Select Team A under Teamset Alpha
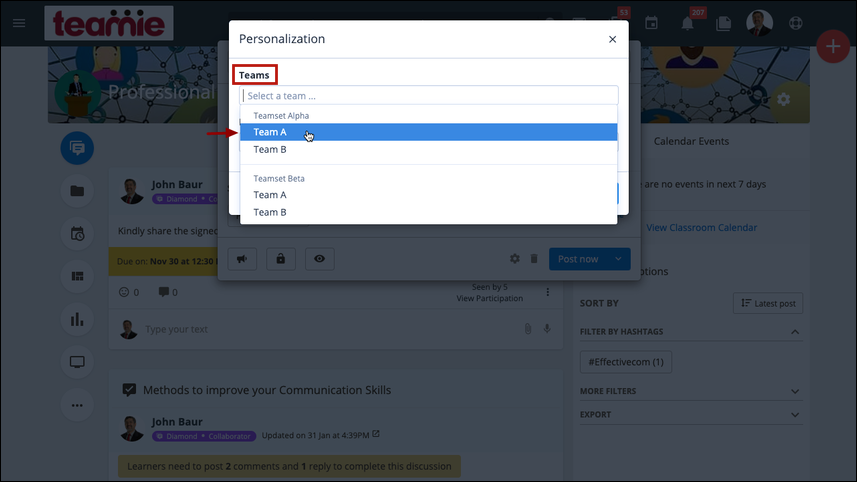The height and width of the screenshot is (482, 857). (x=428, y=132)
